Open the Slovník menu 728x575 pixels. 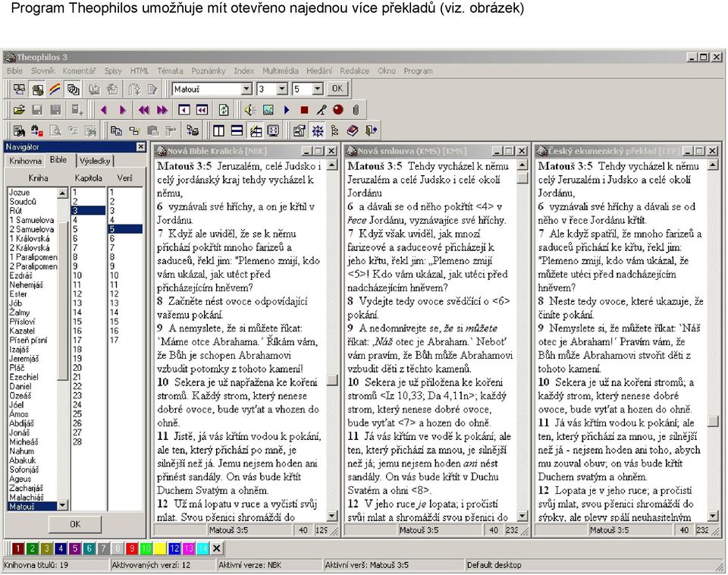(x=42, y=71)
